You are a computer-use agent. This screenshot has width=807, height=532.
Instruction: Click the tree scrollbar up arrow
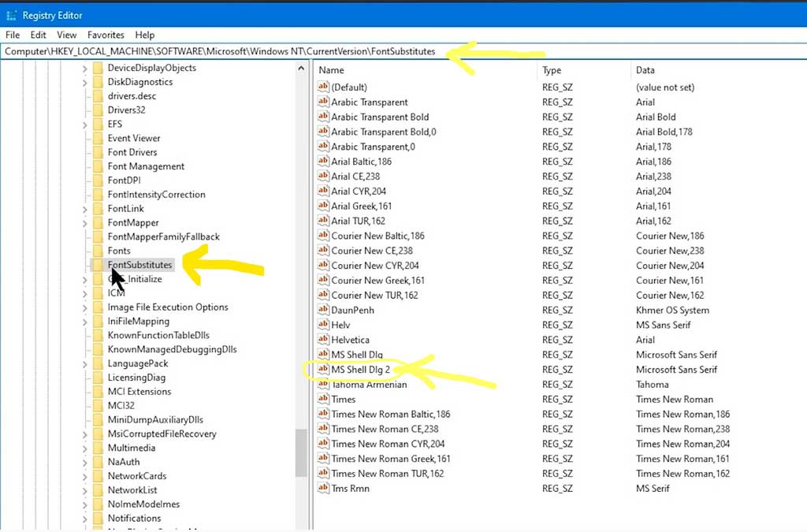pos(301,69)
